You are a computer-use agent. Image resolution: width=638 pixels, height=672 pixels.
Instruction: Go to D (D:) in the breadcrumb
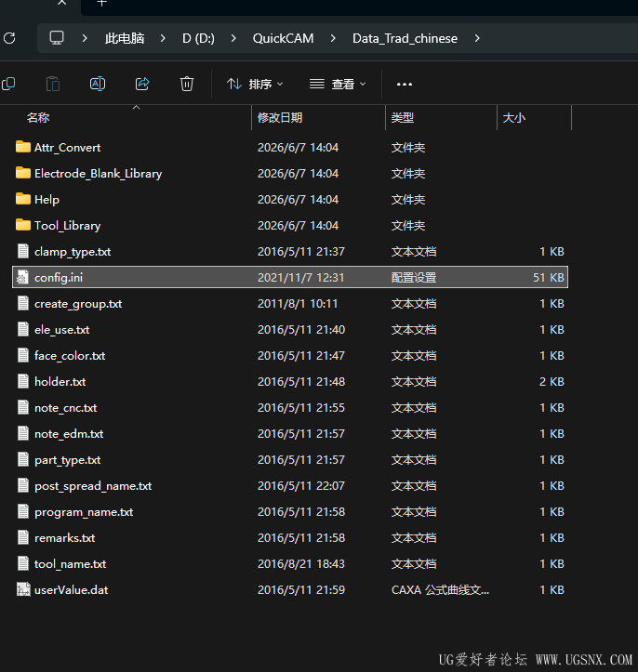click(198, 38)
